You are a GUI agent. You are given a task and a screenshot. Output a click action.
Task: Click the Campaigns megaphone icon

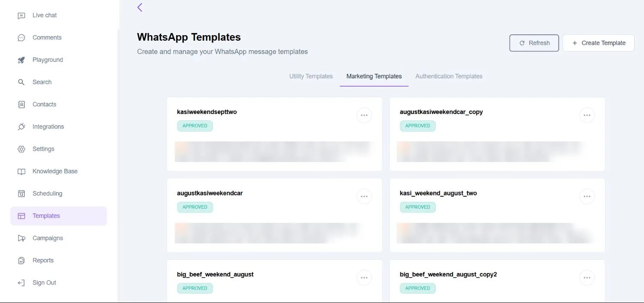coord(21,238)
